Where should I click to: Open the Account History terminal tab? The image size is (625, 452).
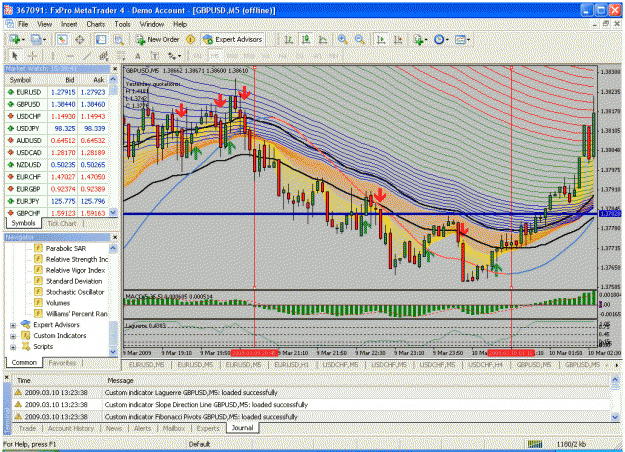coord(71,428)
